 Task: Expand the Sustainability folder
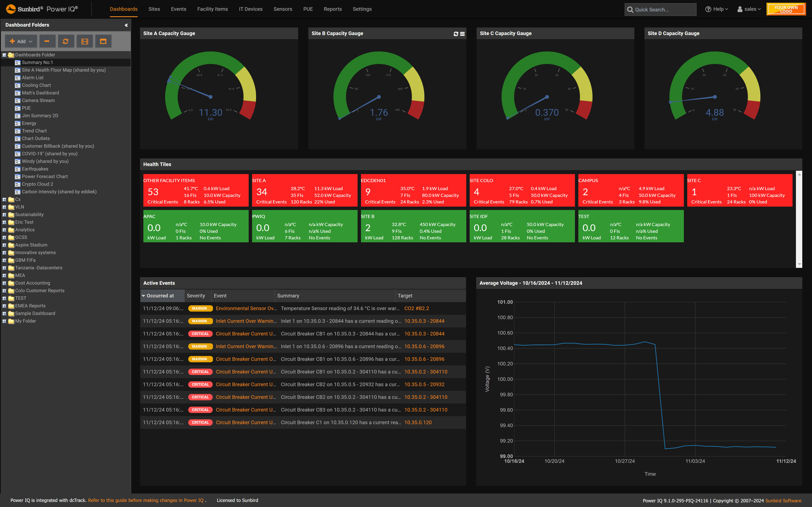tap(4, 215)
